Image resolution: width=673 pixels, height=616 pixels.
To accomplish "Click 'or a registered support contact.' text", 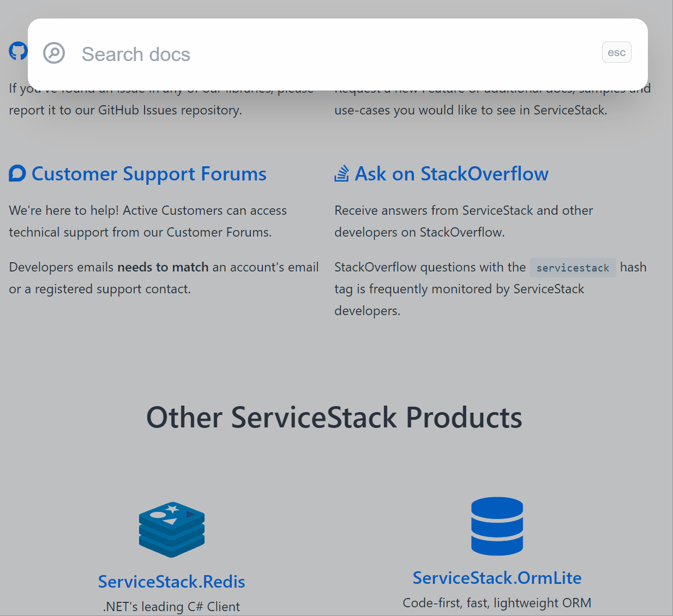I will pyautogui.click(x=100, y=289).
